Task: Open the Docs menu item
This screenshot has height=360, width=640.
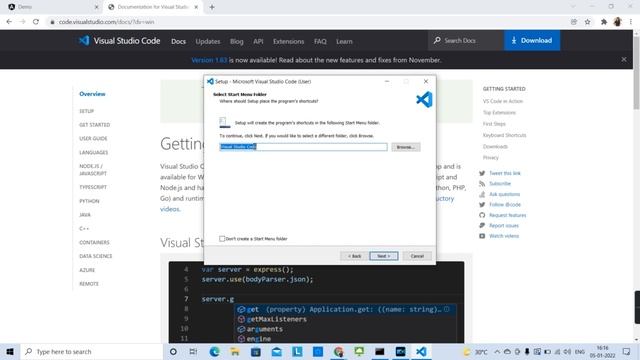Action: tap(178, 41)
